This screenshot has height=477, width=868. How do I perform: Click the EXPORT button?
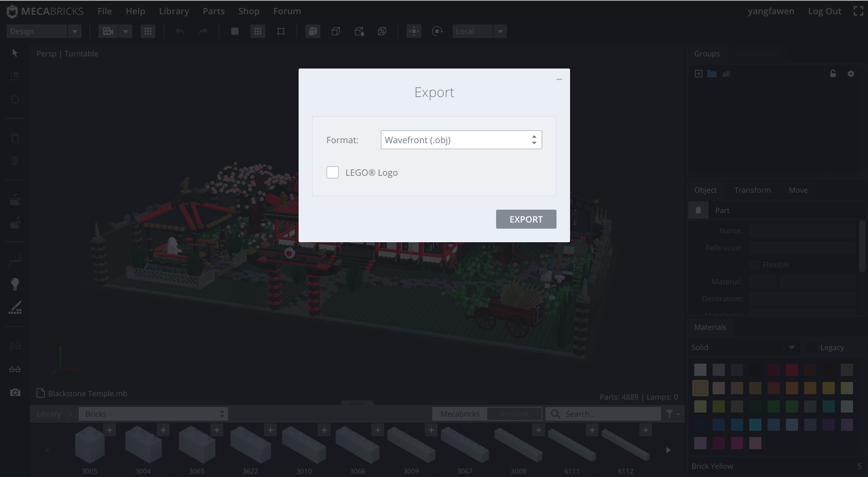[526, 219]
